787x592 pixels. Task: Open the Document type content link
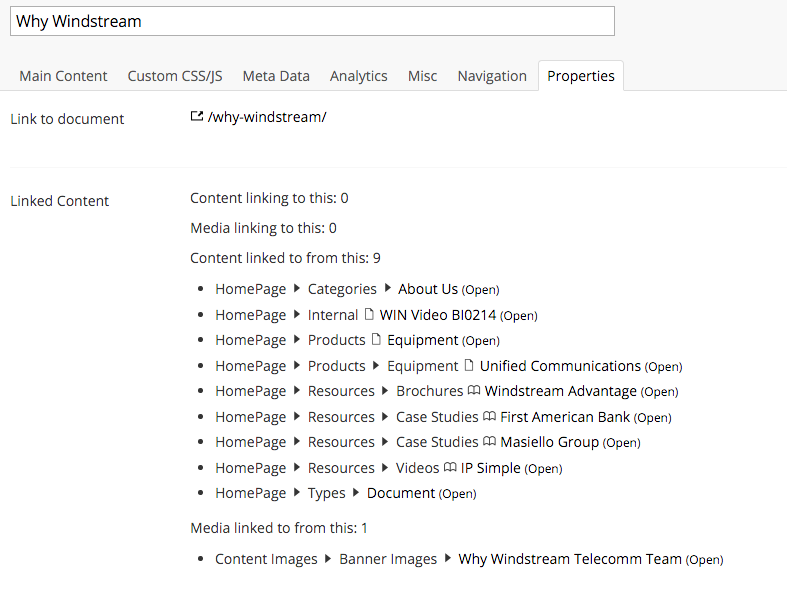pyautogui.click(x=401, y=493)
